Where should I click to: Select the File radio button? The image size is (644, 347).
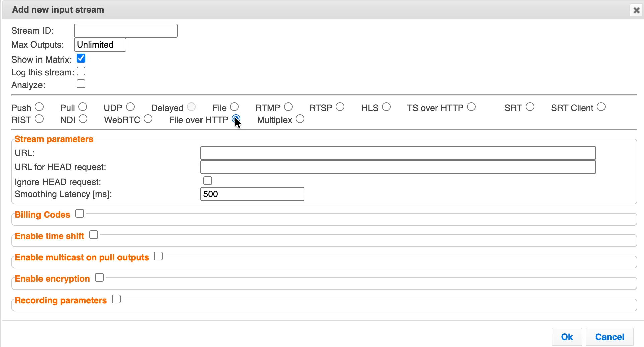click(x=234, y=107)
